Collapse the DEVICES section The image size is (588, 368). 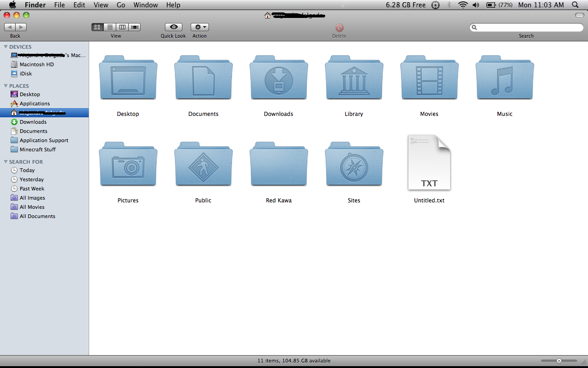coord(6,47)
